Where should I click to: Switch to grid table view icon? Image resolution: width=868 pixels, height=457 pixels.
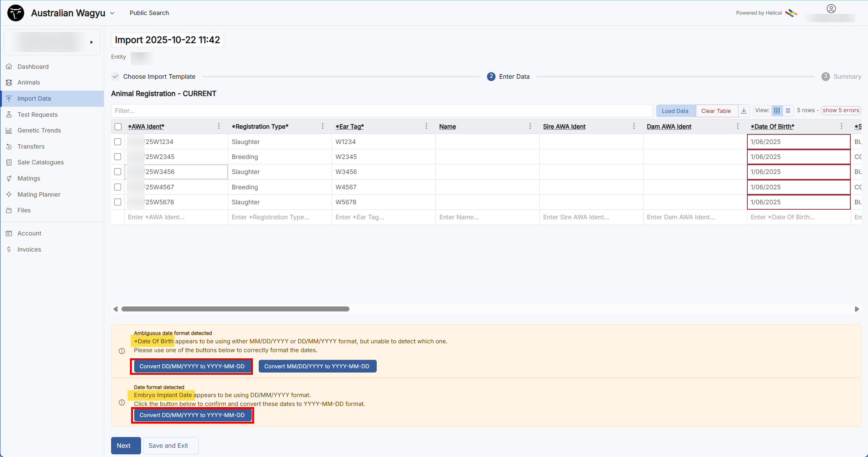tap(777, 111)
